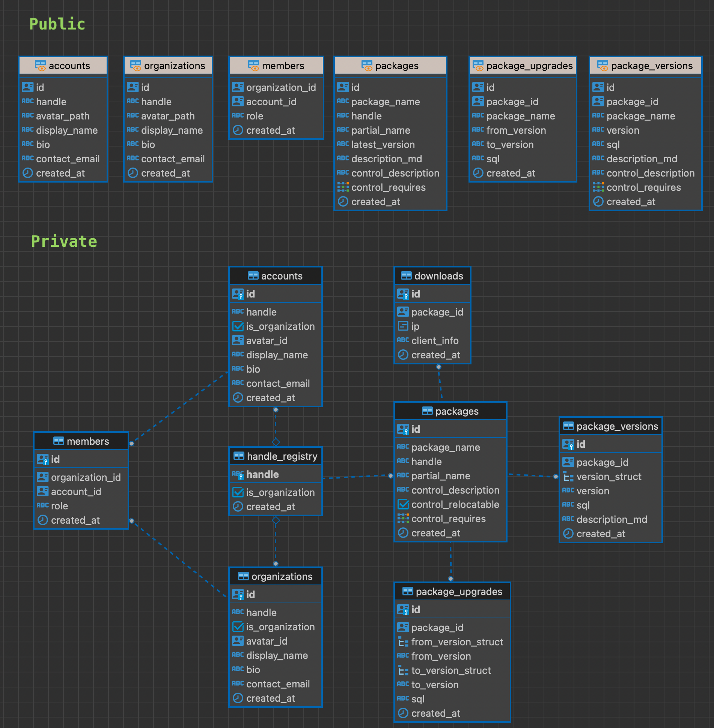Click the ip column type icon in downloads
The image size is (714, 728).
click(403, 326)
